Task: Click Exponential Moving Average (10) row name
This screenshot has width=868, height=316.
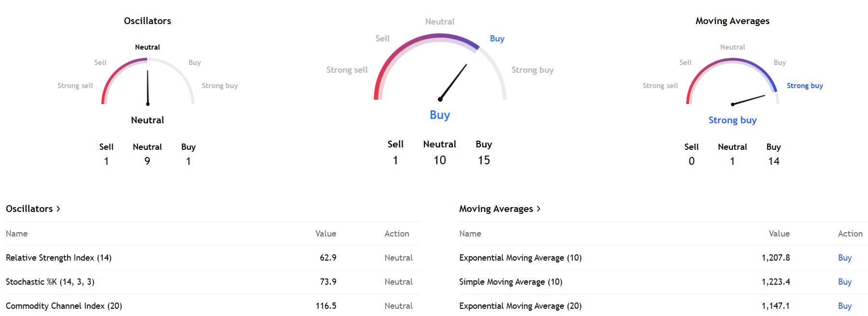Action: click(x=520, y=258)
